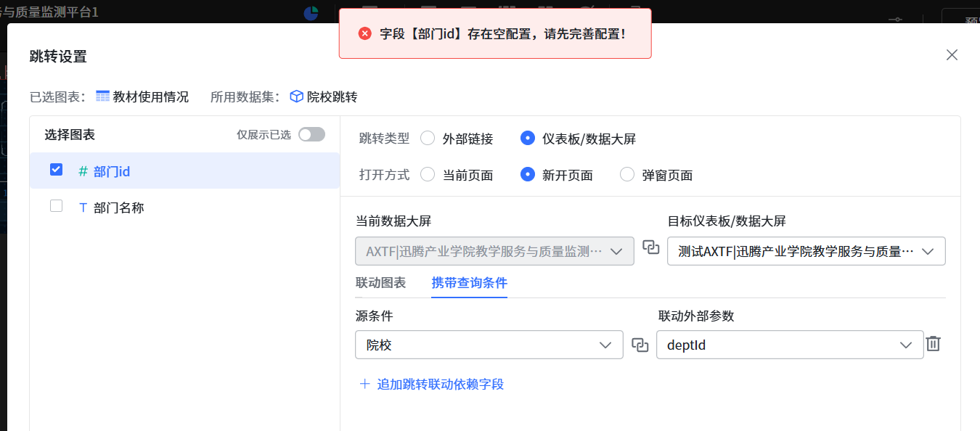Select the 外部链接 radio option
This screenshot has height=431, width=980.
click(428, 138)
